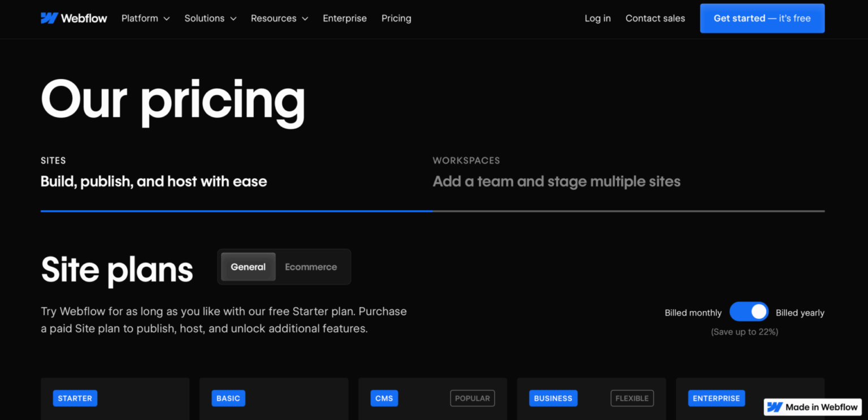Click the BASIC plan badge
The width and height of the screenshot is (868, 420).
pyautogui.click(x=228, y=398)
